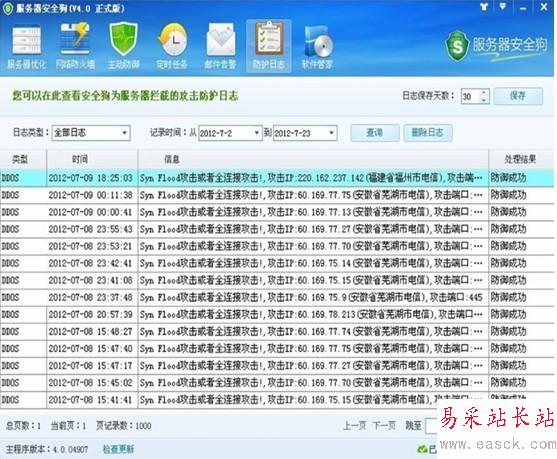Click the title bar skin icon
This screenshot has width=557, height=459.
tap(484, 6)
